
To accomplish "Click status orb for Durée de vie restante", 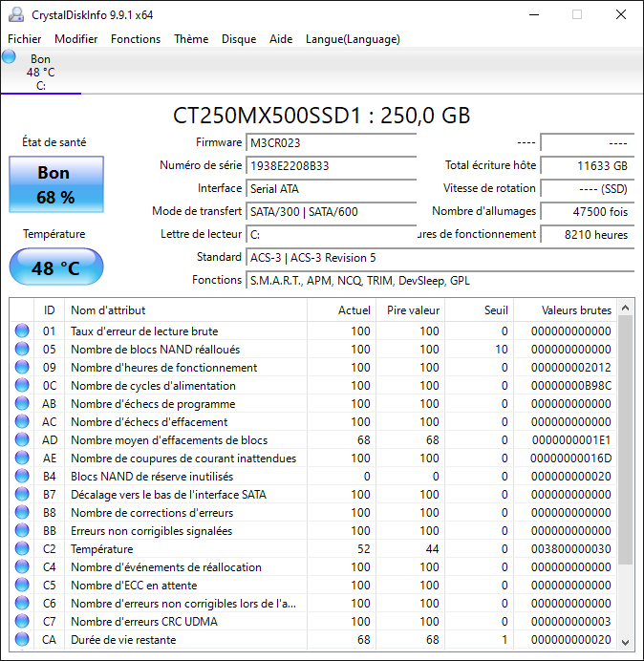I will click(22, 639).
